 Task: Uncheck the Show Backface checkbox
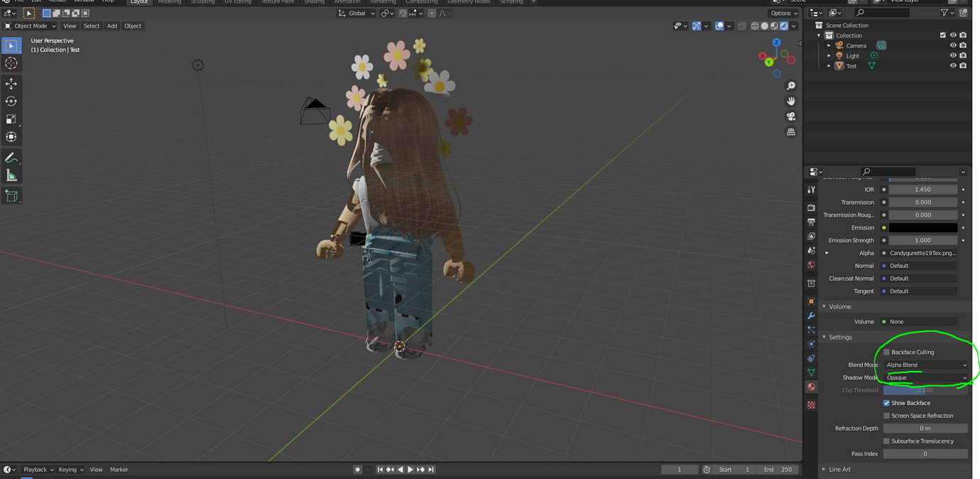click(886, 403)
